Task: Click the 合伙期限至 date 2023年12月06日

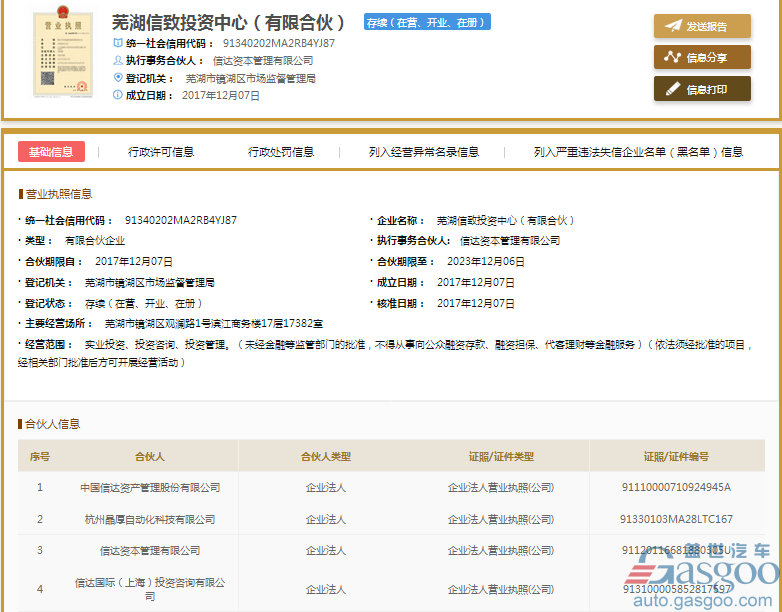Action: [485, 261]
